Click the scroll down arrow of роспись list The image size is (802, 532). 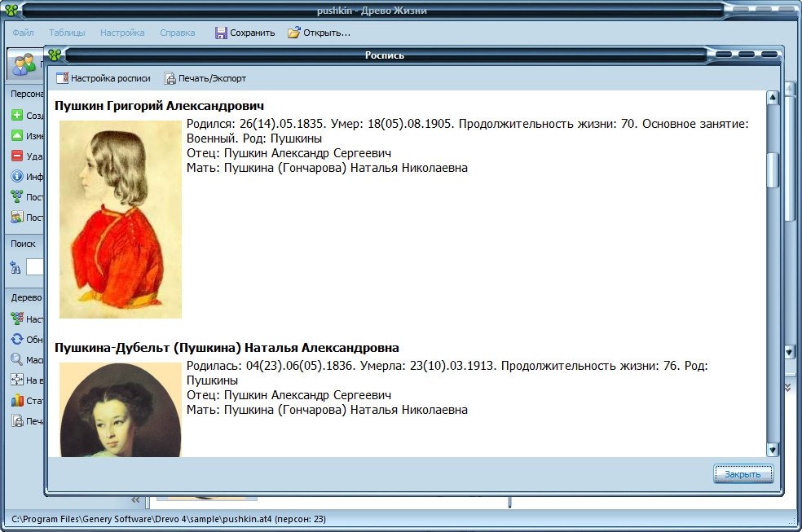[773, 450]
